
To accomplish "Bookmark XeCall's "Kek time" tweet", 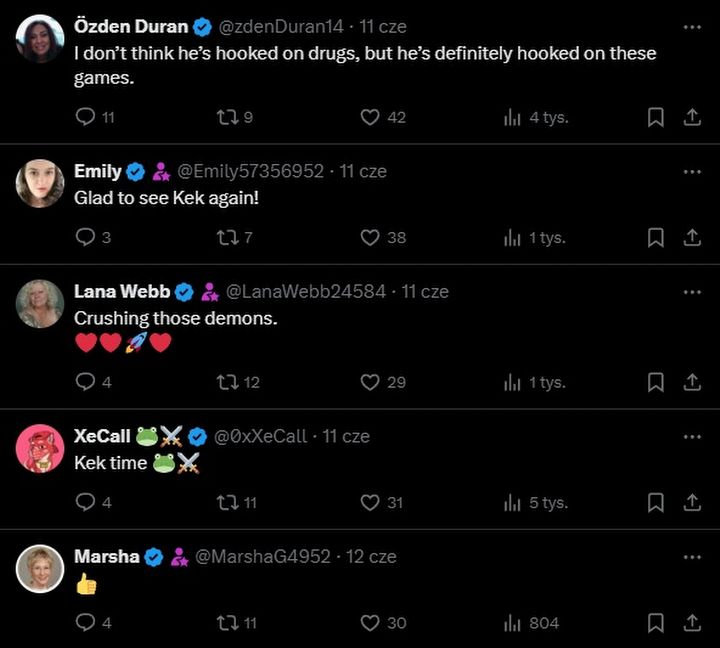I will pos(656,503).
